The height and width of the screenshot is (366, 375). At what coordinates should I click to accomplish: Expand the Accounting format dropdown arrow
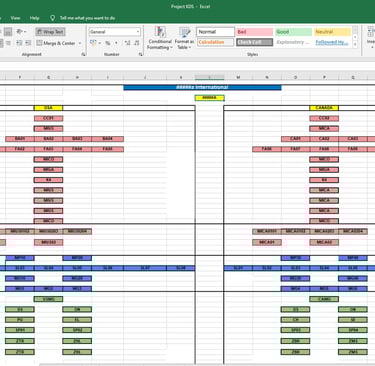click(x=100, y=43)
